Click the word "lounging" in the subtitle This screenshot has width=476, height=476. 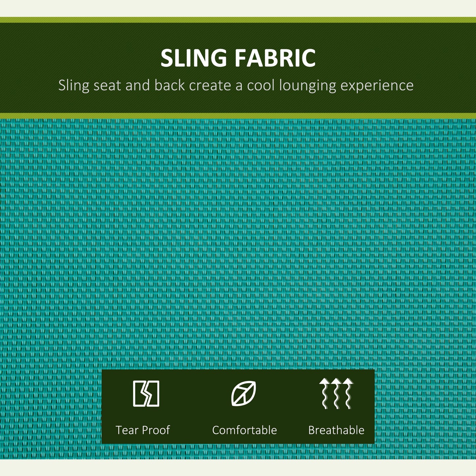click(x=308, y=86)
